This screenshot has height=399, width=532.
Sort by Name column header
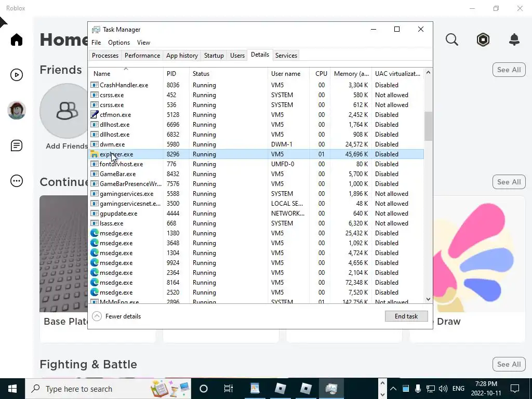[126, 74]
